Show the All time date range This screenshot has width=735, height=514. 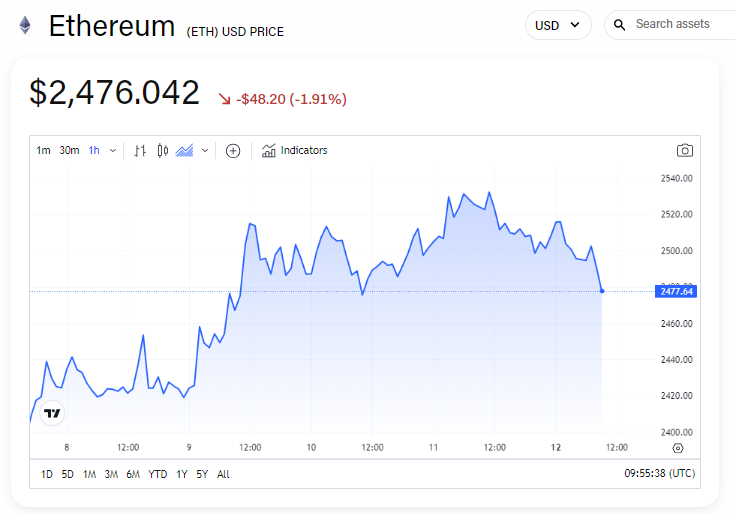[x=223, y=474]
